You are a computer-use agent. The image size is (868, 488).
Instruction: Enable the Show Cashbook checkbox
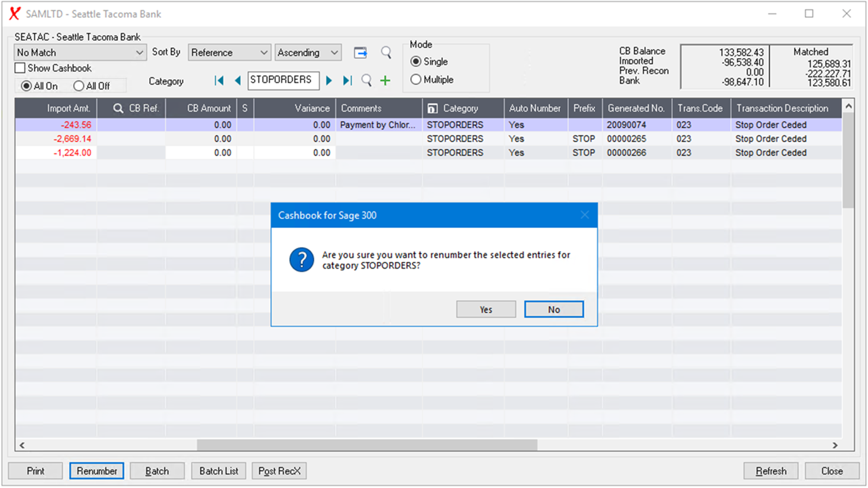click(x=20, y=68)
